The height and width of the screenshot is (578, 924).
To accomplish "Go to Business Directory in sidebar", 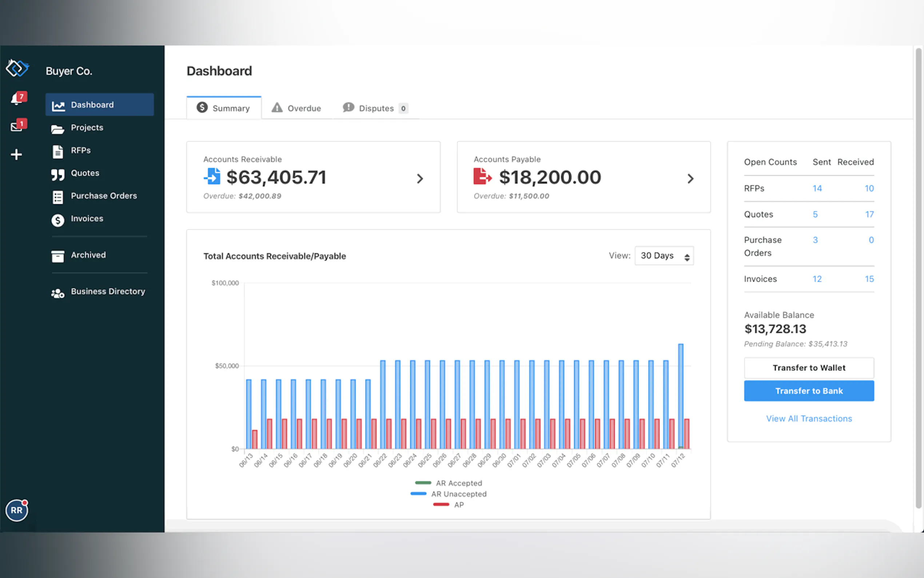I will click(108, 292).
